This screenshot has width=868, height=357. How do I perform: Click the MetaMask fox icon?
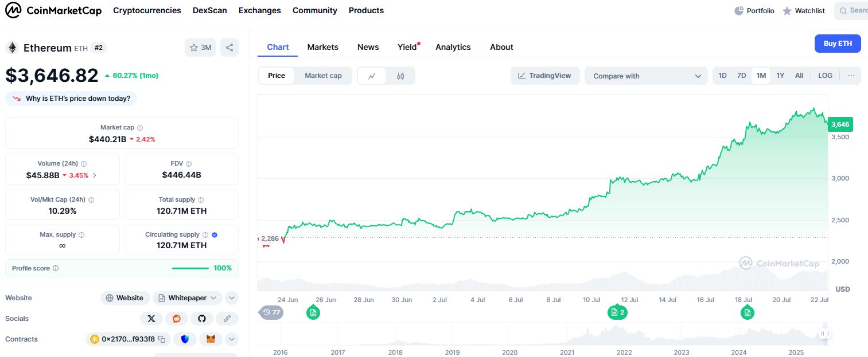tap(211, 339)
